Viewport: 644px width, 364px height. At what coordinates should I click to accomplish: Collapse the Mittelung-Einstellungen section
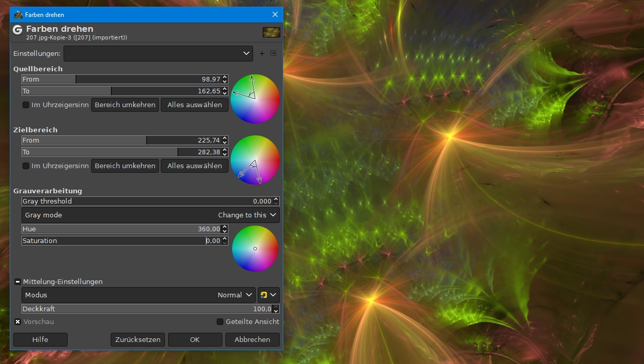(18, 281)
